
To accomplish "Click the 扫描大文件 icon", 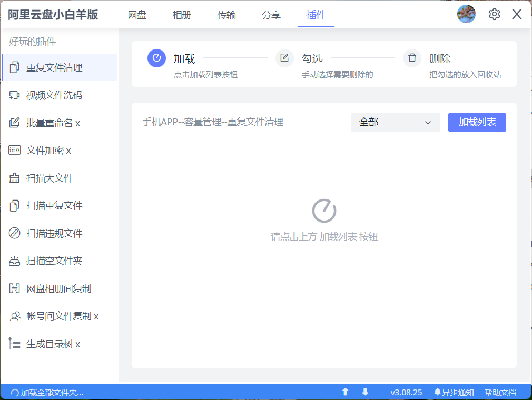I will point(14,178).
